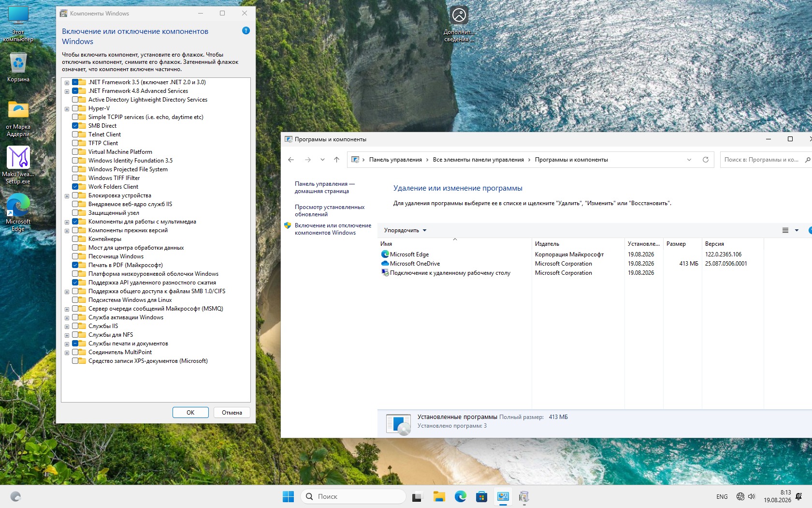Sort programs by the 'Издатель' column
This screenshot has width=812, height=508.
pos(578,244)
